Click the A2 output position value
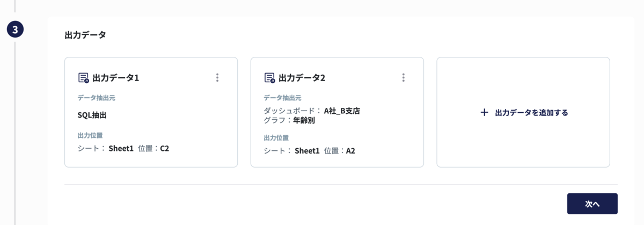 (350, 151)
